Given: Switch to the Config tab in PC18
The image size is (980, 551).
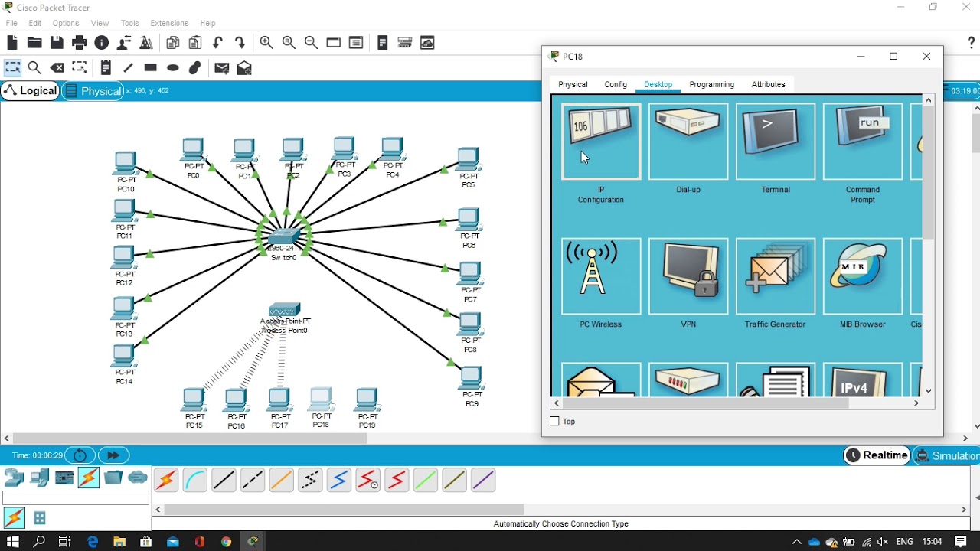Looking at the screenshot, I should click(616, 84).
